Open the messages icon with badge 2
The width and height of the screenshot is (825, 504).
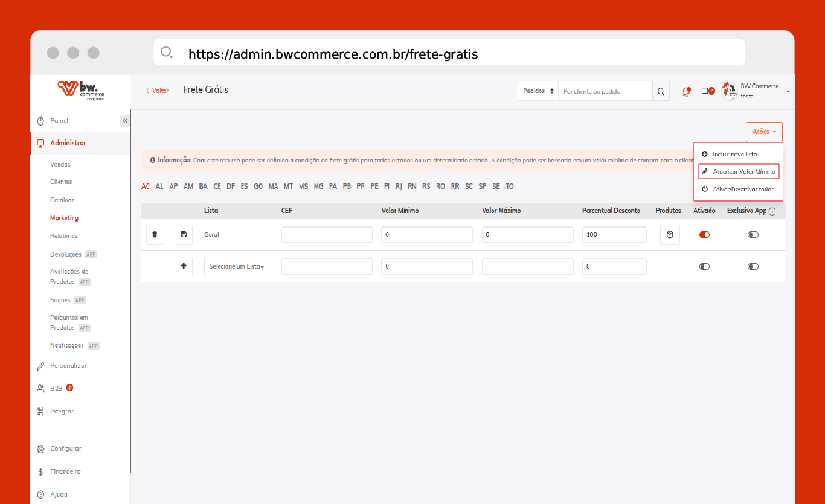707,91
